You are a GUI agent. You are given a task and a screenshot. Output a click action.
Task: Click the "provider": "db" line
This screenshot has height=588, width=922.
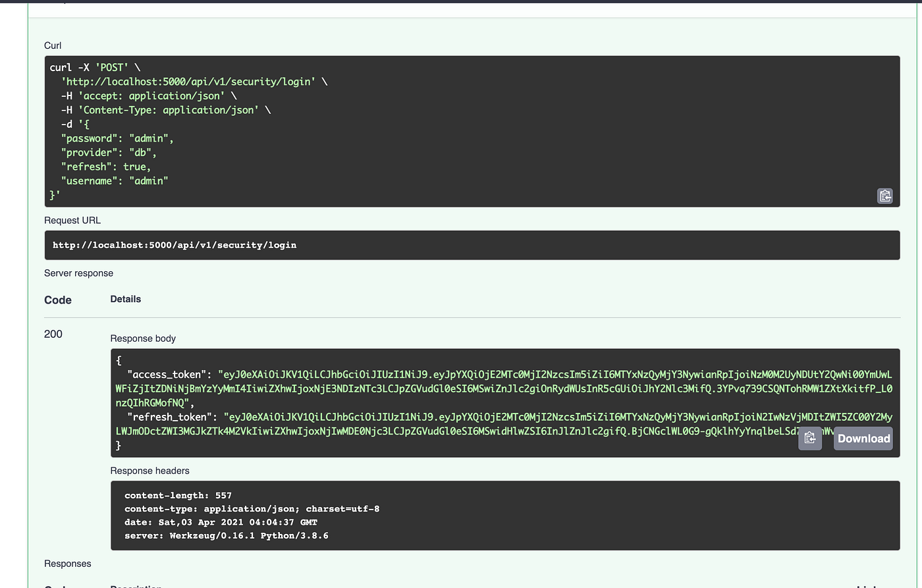(109, 152)
